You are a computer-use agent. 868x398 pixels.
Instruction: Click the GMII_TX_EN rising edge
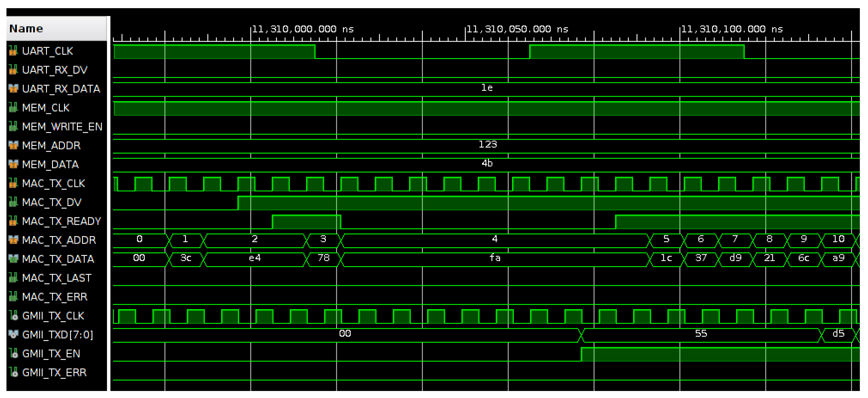pos(581,354)
